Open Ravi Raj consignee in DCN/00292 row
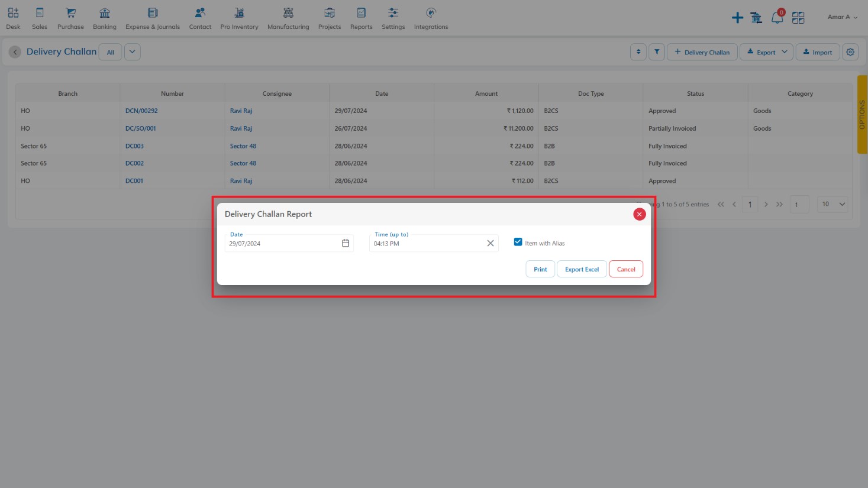 (241, 111)
